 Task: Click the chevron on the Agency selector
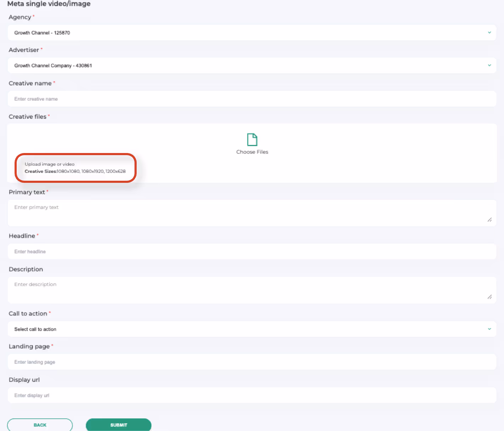tap(489, 32)
